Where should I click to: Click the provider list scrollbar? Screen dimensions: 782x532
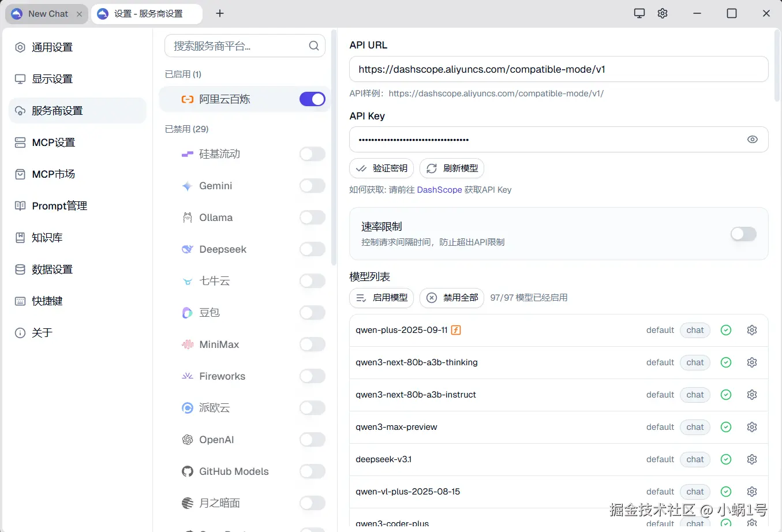(x=334, y=147)
